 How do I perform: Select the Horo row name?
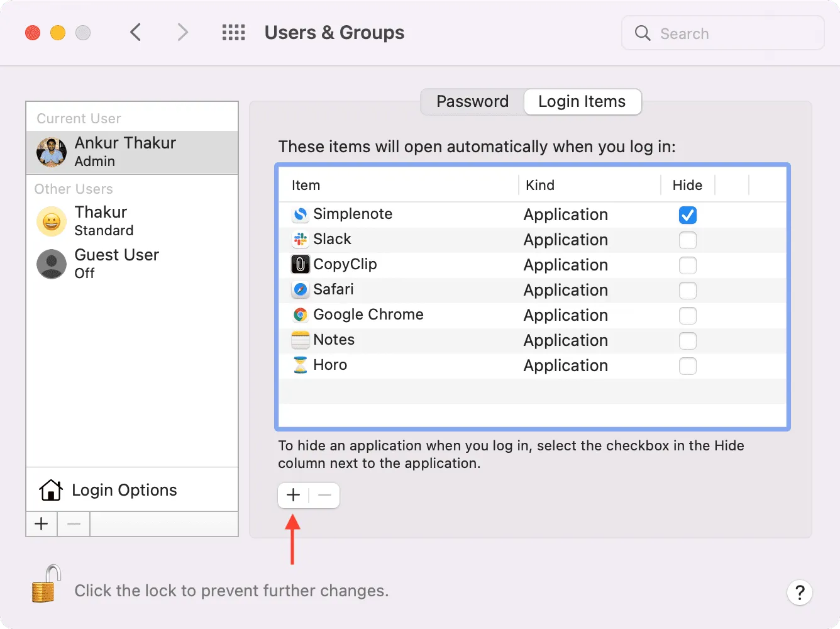330,365
